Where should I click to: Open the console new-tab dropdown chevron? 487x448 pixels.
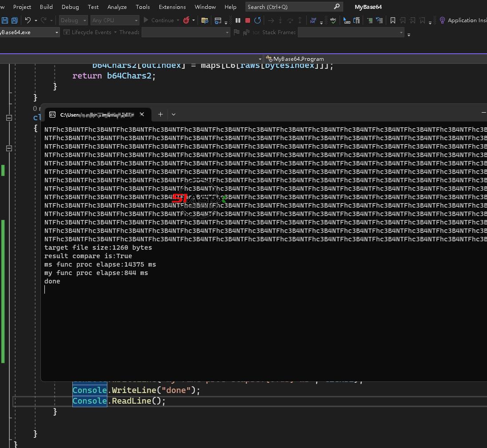[x=174, y=114]
